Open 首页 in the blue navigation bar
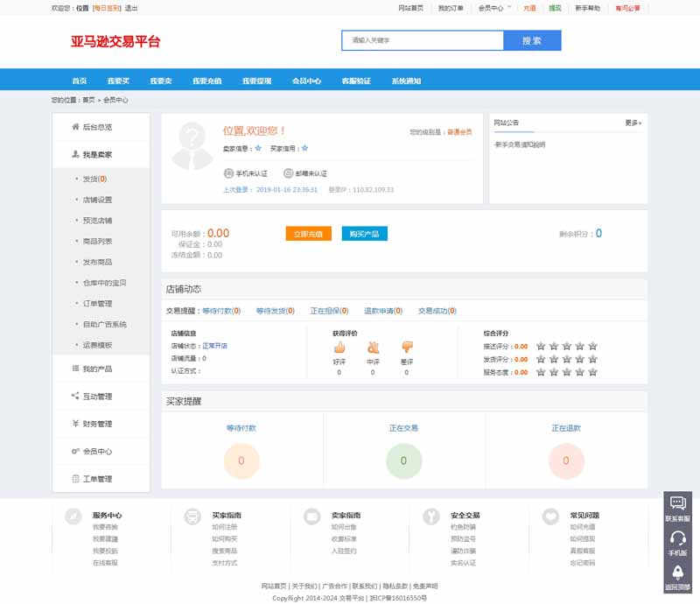 (x=80, y=81)
